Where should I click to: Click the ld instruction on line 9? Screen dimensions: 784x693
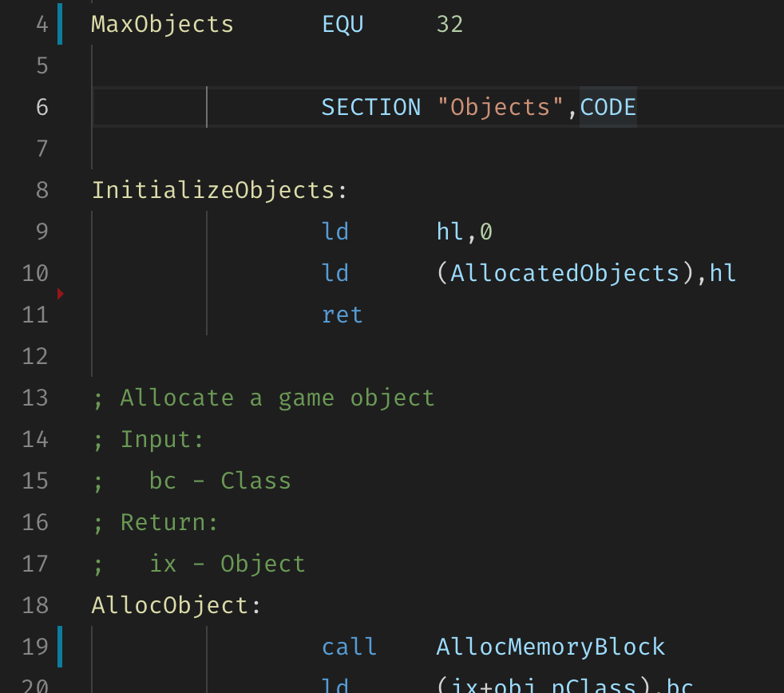click(x=335, y=232)
